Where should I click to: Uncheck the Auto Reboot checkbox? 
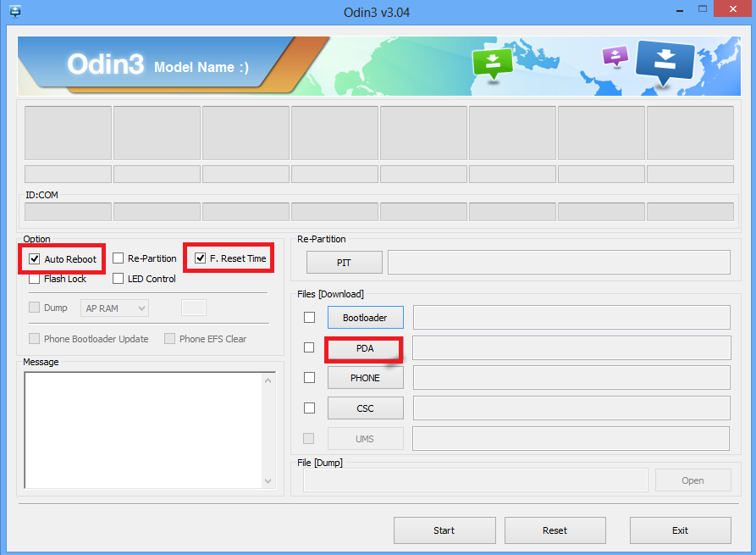[x=35, y=258]
